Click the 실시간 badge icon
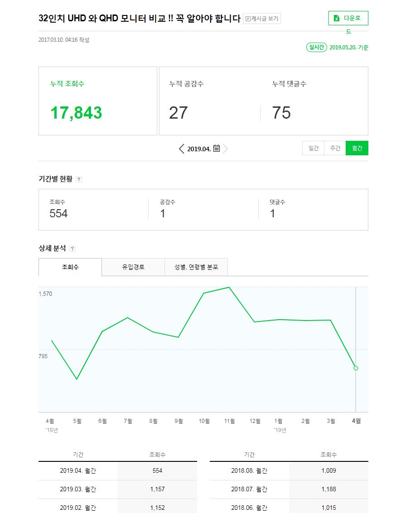This screenshot has height=513, width=420. 317,47
